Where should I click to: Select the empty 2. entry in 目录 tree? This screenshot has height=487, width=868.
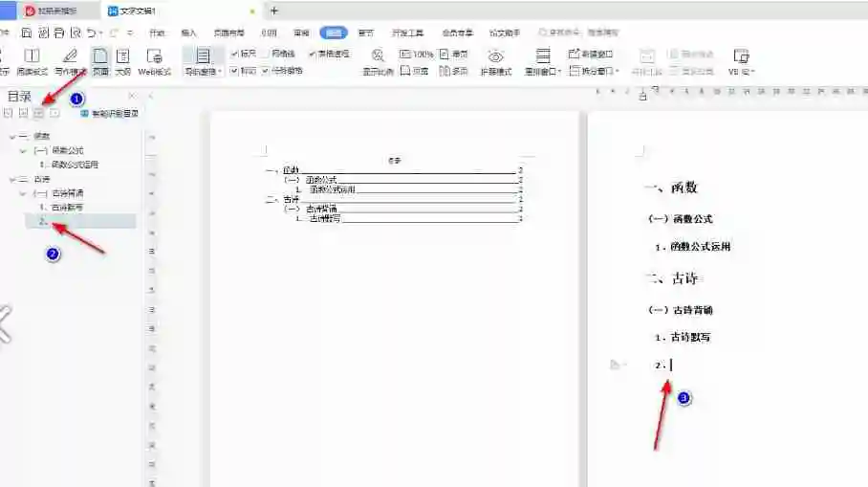pos(80,221)
